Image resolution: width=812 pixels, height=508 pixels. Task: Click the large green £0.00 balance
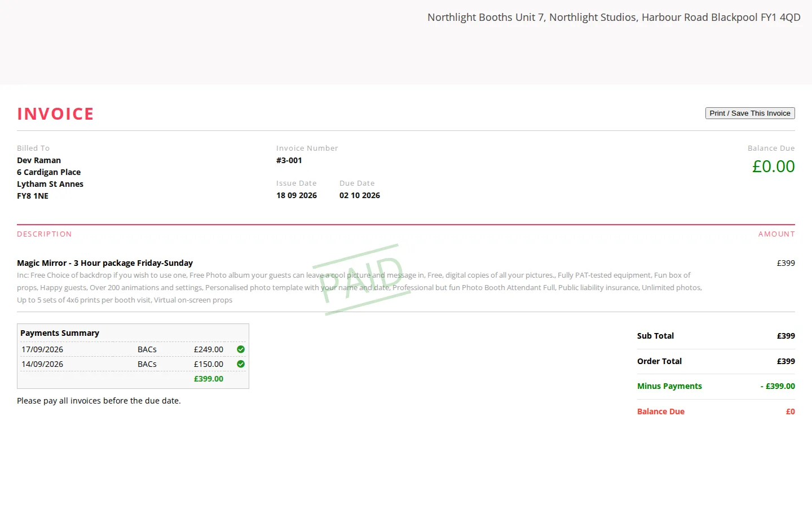(774, 167)
